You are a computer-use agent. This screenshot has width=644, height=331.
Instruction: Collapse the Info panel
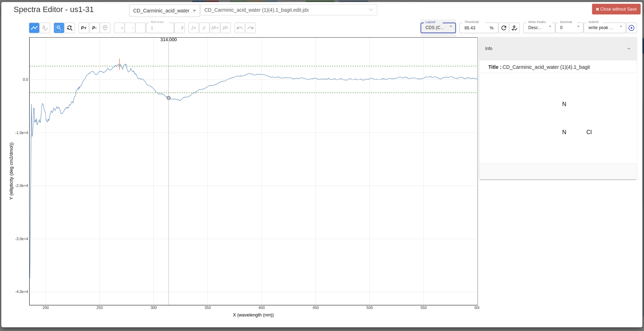tap(629, 48)
